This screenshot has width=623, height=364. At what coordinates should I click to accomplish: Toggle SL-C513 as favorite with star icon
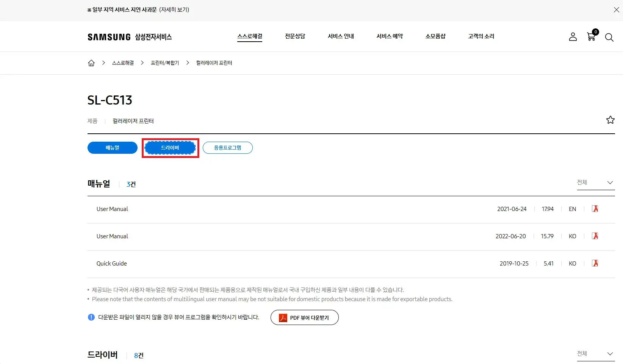tap(610, 120)
